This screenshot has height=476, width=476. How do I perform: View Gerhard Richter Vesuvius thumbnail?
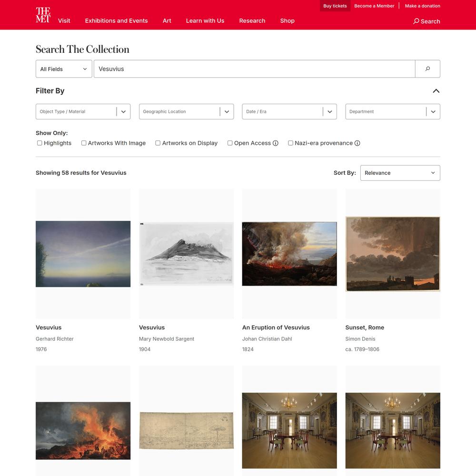(83, 254)
